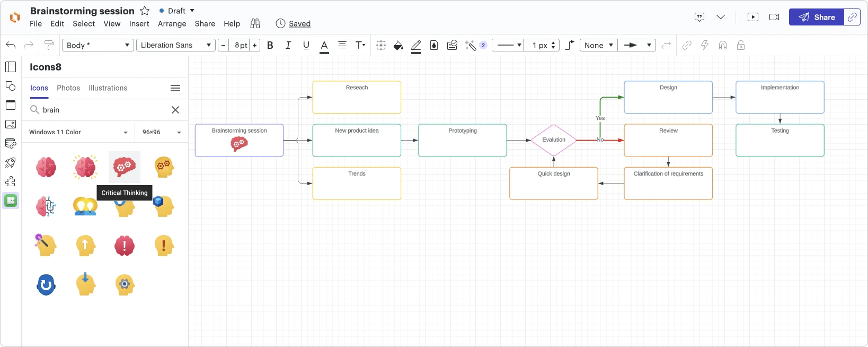868x347 pixels.
Task: Click the undo arrow in the toolbar
Action: point(11,45)
